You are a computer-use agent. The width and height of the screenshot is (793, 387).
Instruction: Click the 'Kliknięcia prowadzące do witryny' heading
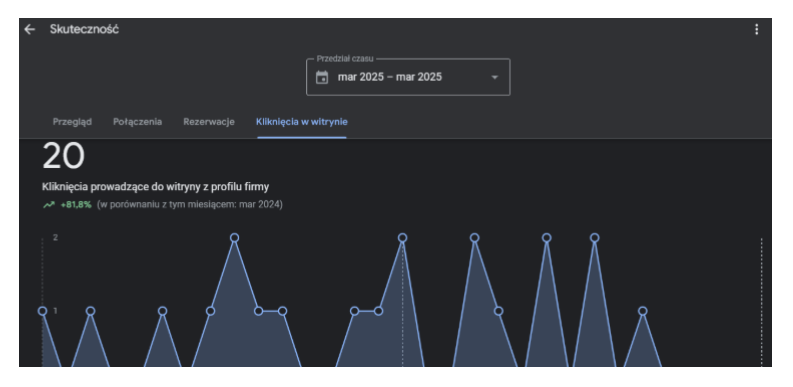[155, 187]
